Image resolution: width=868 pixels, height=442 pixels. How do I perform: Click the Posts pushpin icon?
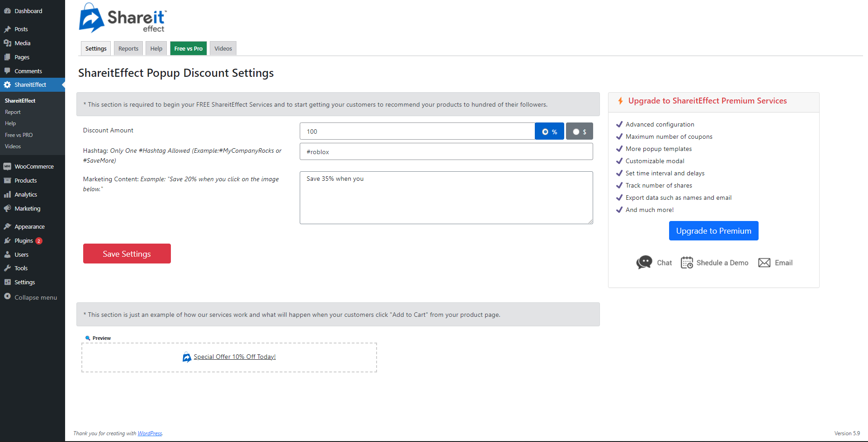(7, 29)
